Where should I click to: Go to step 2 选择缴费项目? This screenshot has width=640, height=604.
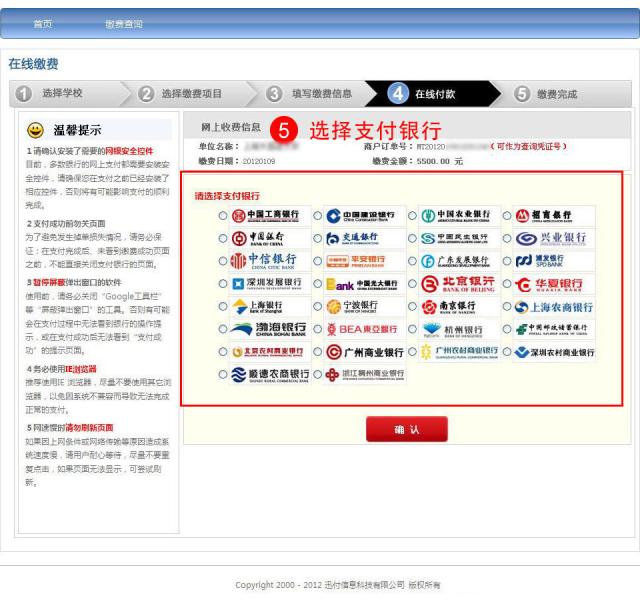point(188,93)
